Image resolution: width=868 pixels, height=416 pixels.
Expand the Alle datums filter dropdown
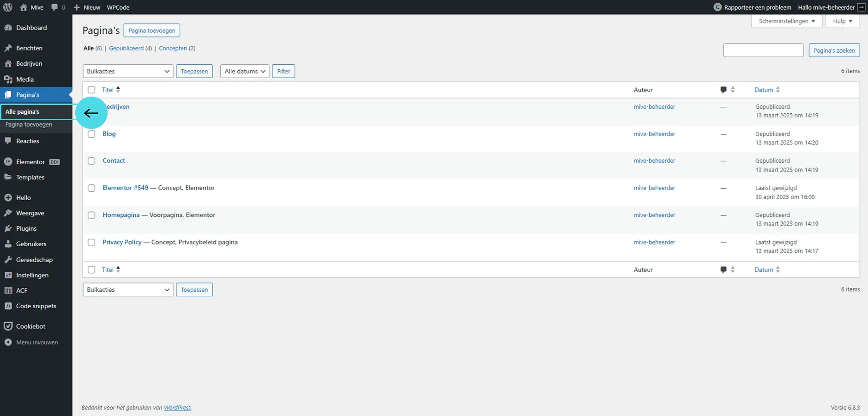[244, 71]
